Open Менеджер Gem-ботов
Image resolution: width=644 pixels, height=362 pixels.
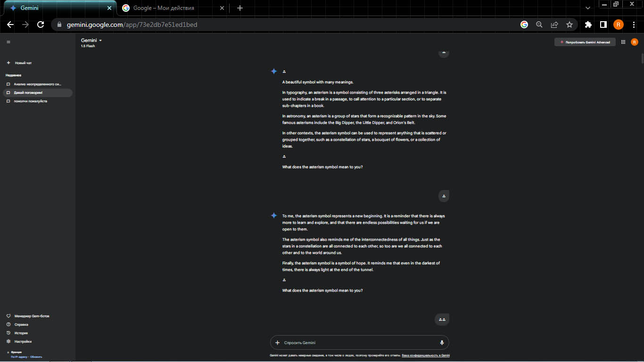pos(28,316)
